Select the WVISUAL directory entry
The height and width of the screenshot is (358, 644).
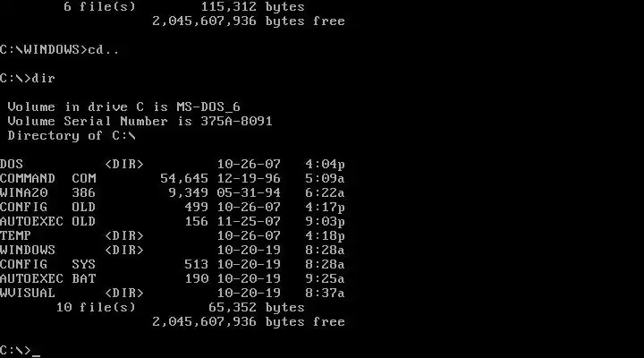(173, 293)
